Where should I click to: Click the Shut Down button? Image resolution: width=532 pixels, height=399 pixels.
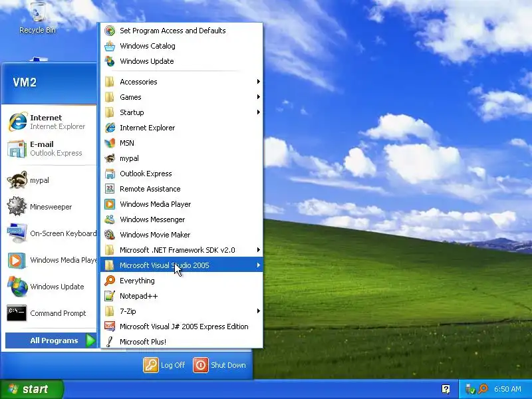pos(219,365)
